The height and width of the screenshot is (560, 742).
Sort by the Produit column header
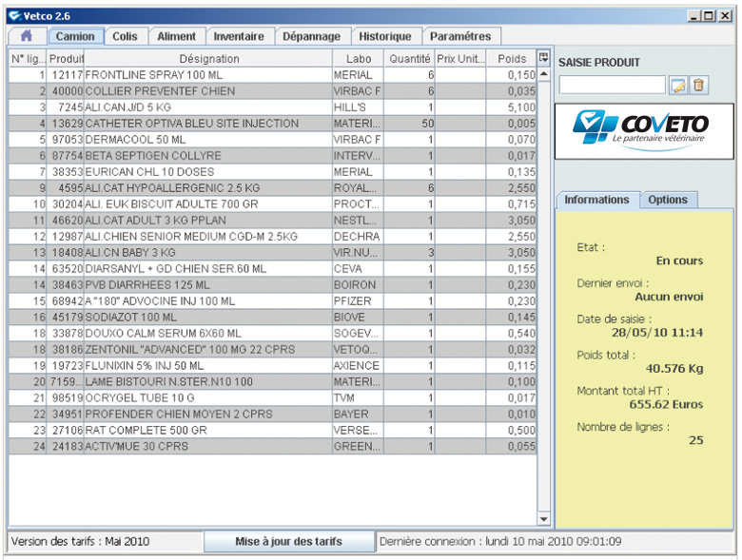pyautogui.click(x=66, y=59)
